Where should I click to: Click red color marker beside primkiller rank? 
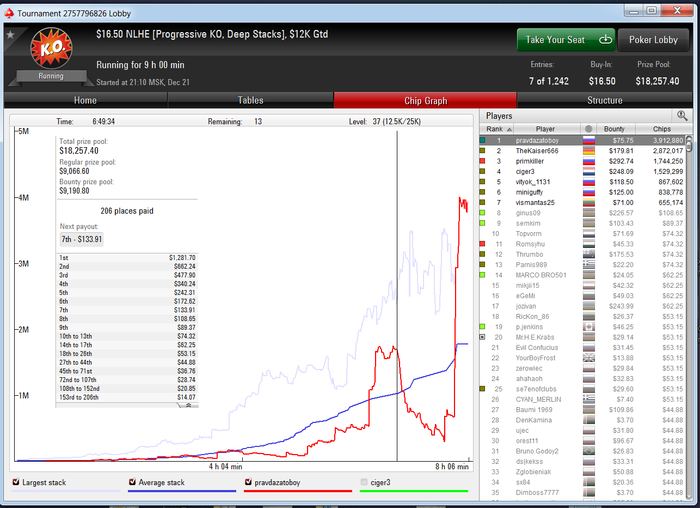click(482, 161)
